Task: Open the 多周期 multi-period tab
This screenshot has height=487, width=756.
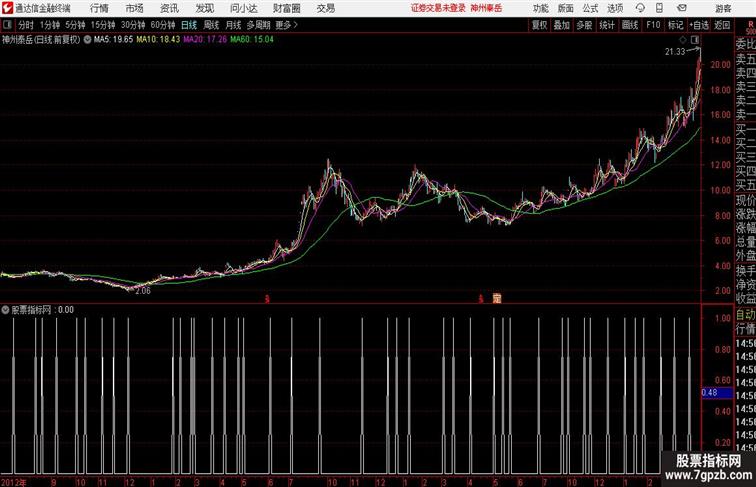Action: pyautogui.click(x=258, y=25)
